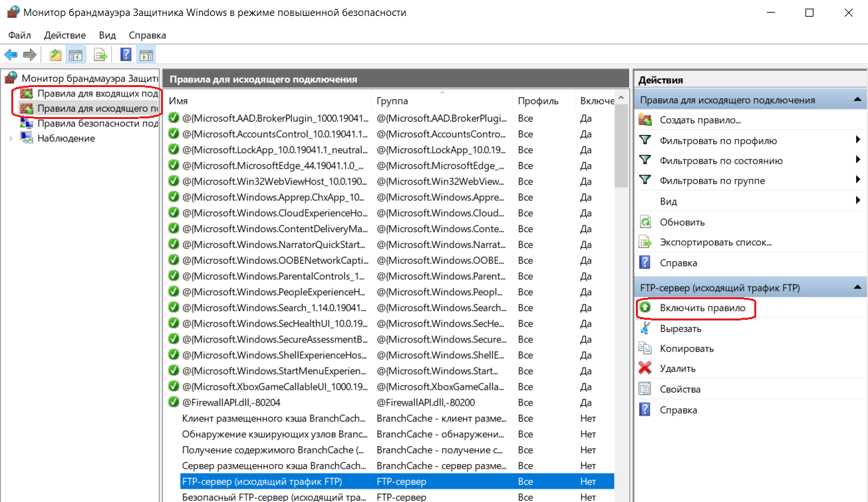This screenshot has height=502, width=868.
Task: Click the Обновить action link
Action: tap(682, 222)
